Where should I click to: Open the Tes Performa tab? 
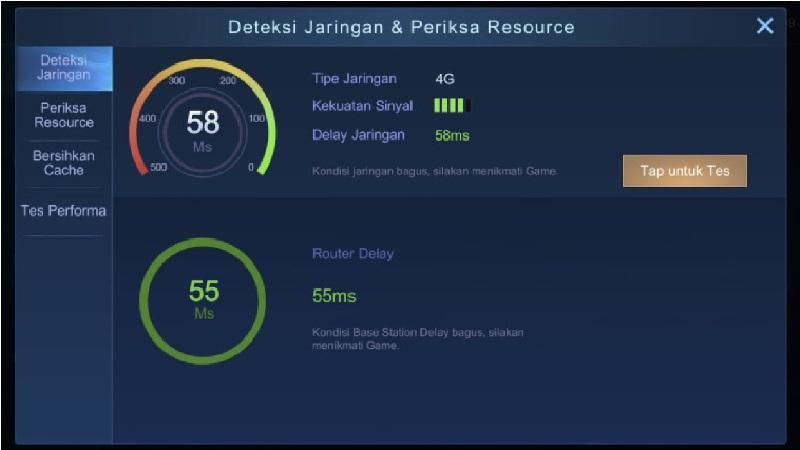coord(64,211)
